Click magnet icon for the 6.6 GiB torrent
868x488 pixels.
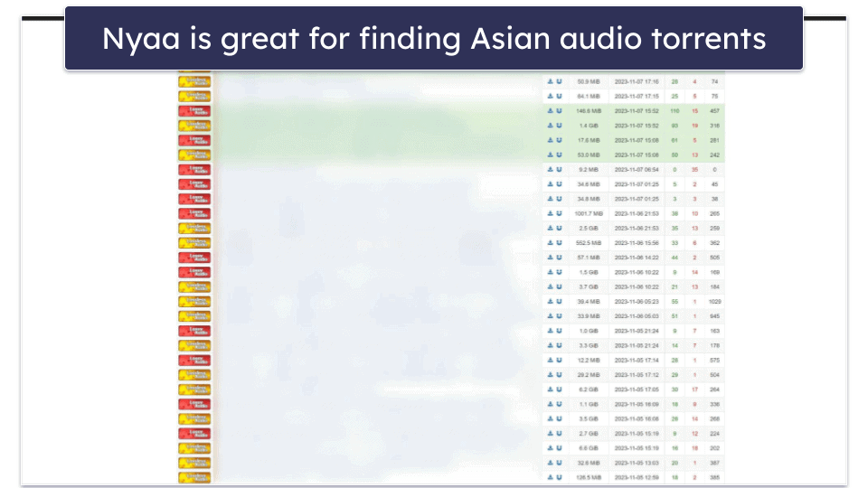click(x=559, y=448)
